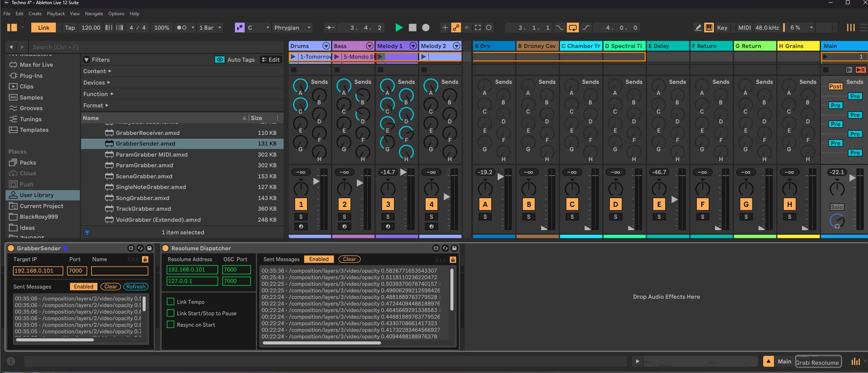Click the Capture MIDI bracket icon
This screenshot has width=868, height=373.
point(478,28)
